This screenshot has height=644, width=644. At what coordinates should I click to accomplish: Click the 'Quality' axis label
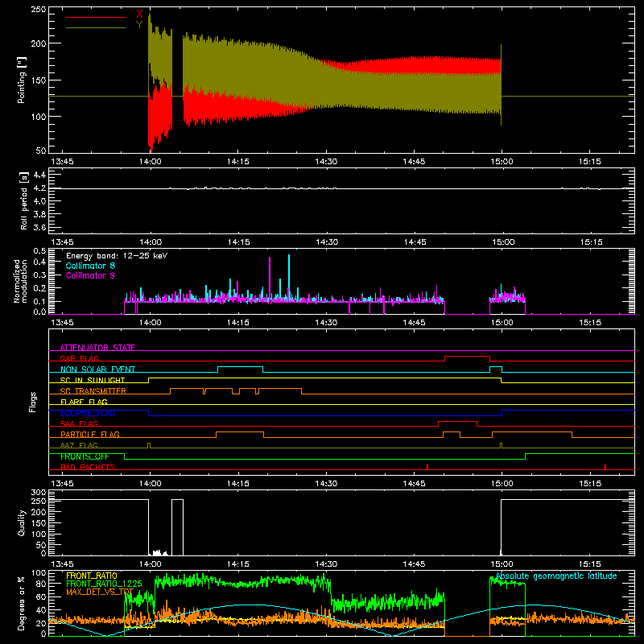[x=22, y=522]
